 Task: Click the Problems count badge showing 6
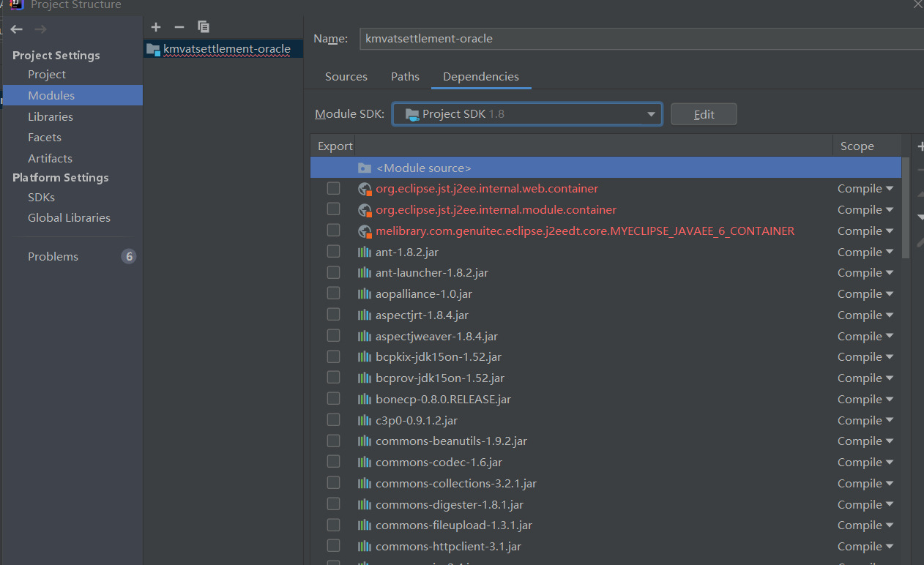129,256
